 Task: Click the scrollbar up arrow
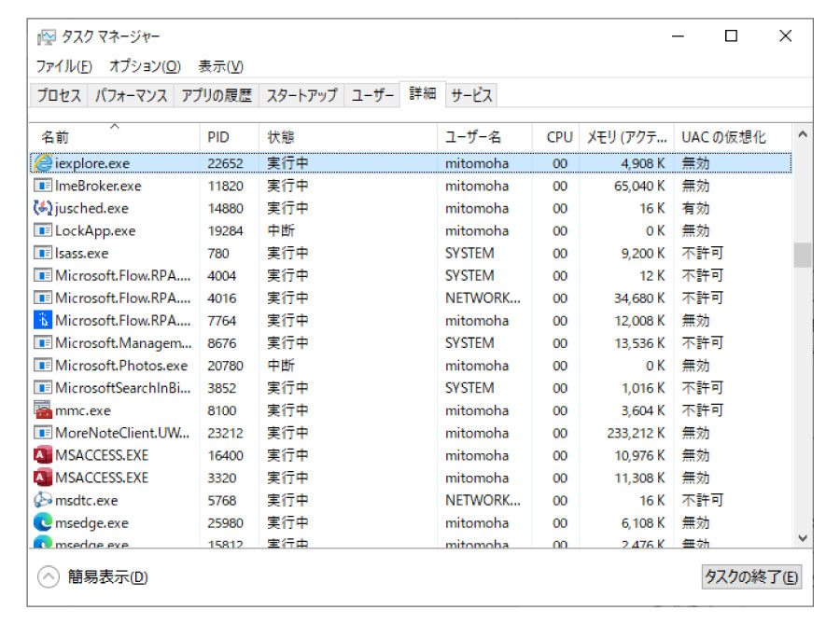click(x=803, y=134)
